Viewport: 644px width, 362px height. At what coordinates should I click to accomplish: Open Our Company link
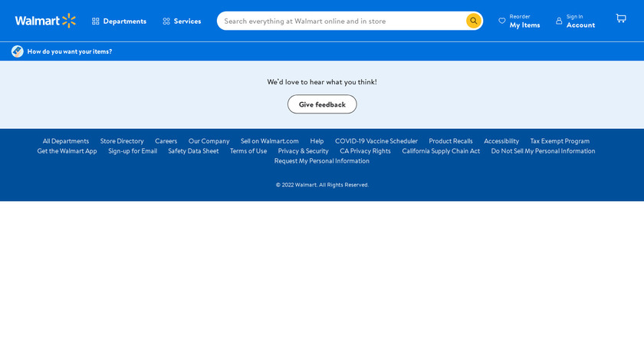209,141
